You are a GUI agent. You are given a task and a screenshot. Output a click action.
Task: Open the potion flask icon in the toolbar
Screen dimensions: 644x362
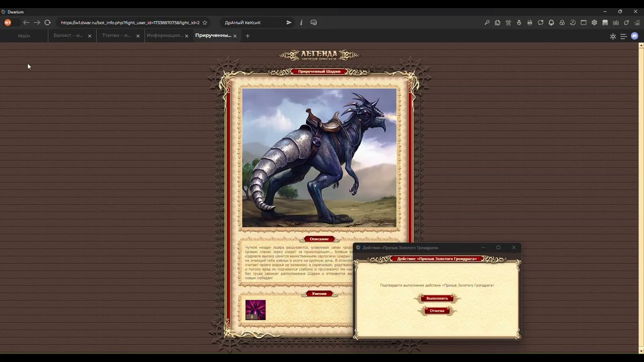519,23
